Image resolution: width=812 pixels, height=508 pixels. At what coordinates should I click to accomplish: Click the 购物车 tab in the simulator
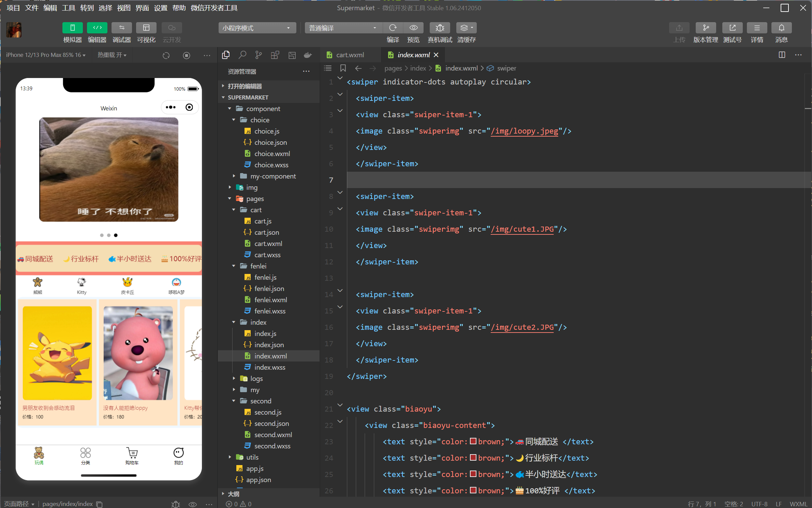tap(132, 456)
